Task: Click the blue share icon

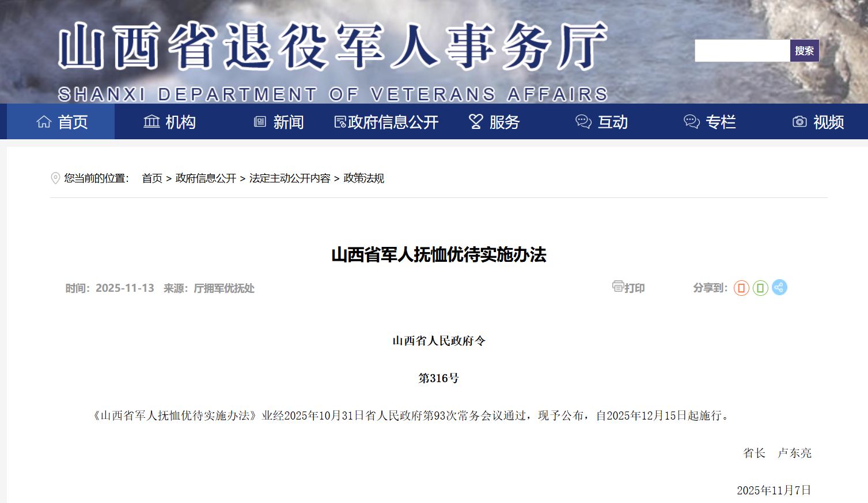Action: [x=779, y=287]
